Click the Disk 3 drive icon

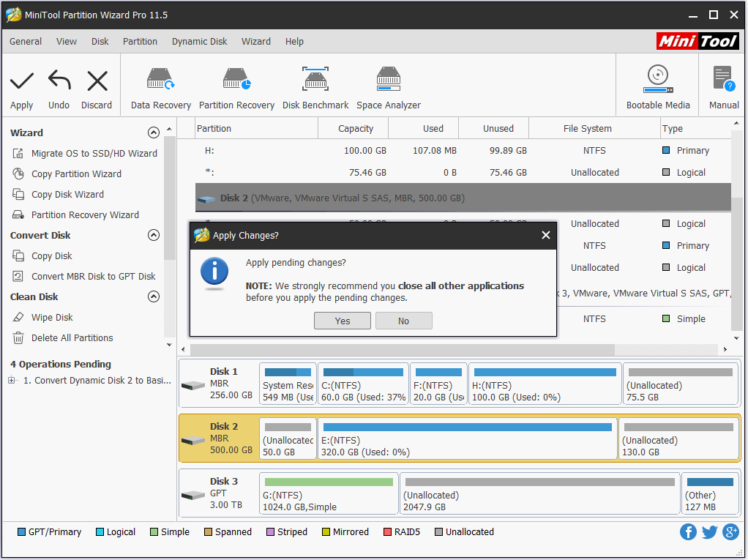[x=193, y=496]
